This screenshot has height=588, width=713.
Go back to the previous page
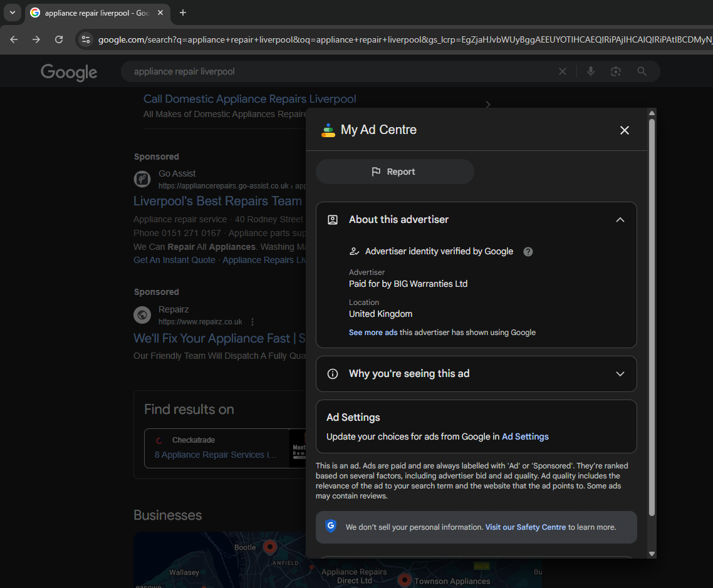[14, 39]
